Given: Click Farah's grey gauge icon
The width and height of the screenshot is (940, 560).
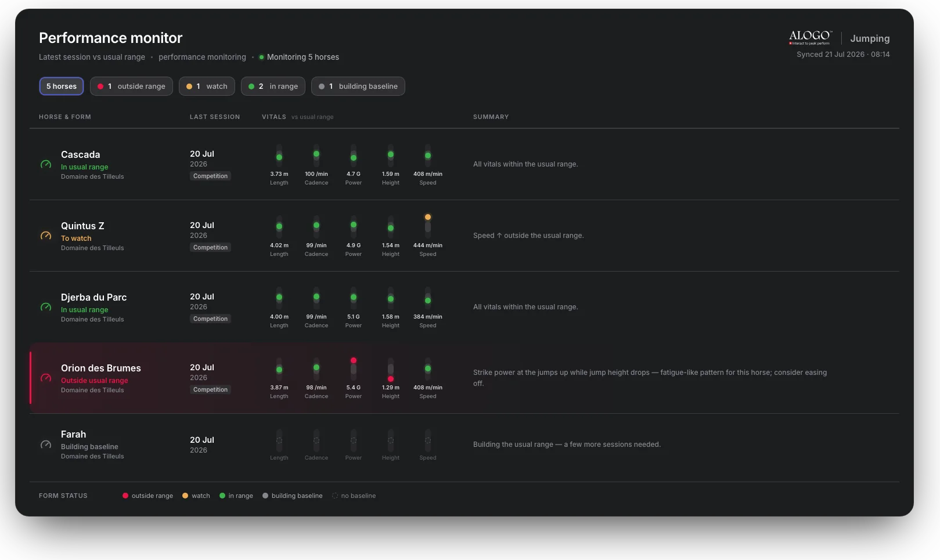Looking at the screenshot, I should coord(46,445).
